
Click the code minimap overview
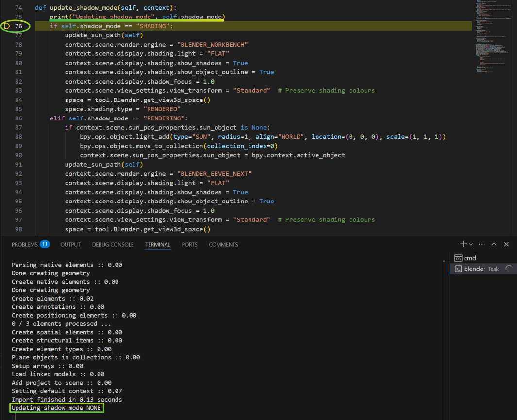click(492, 36)
